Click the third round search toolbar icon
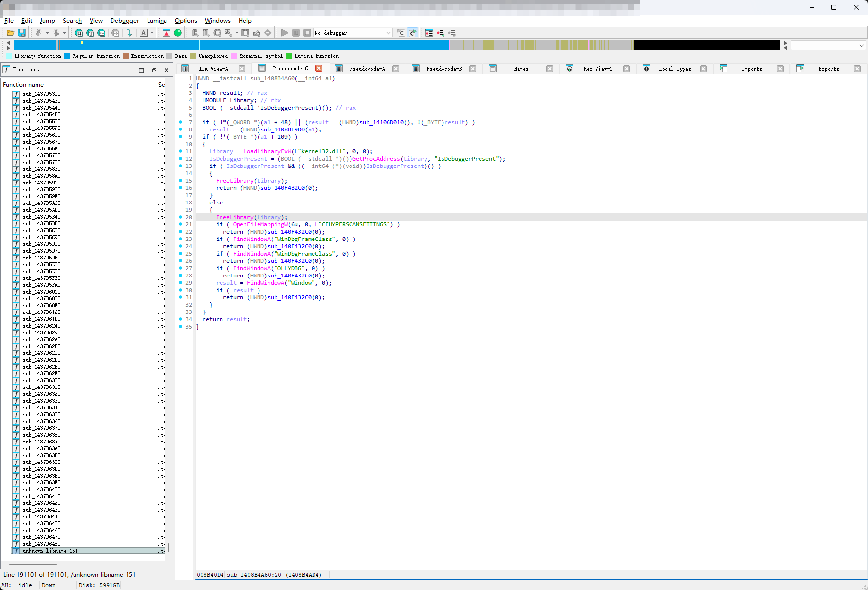Screen dimensions: 868x590 click(101, 33)
